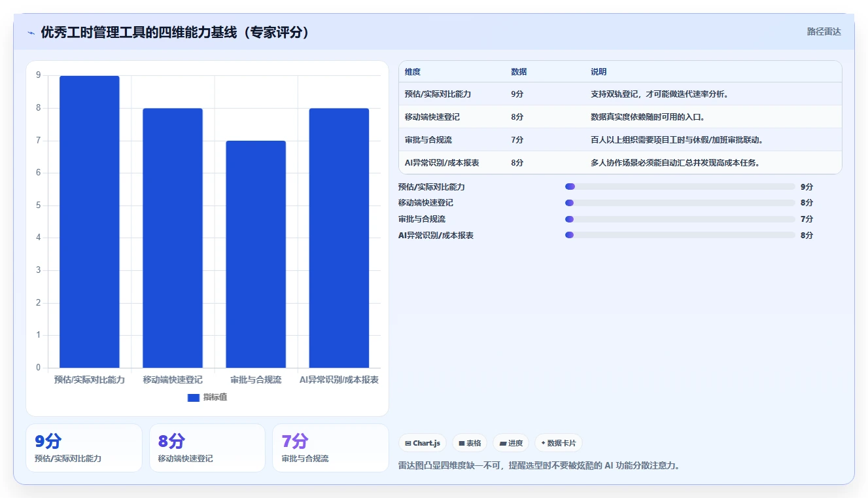Click the 7分 value beside the 审批与合规流 progress bar

coord(807,219)
